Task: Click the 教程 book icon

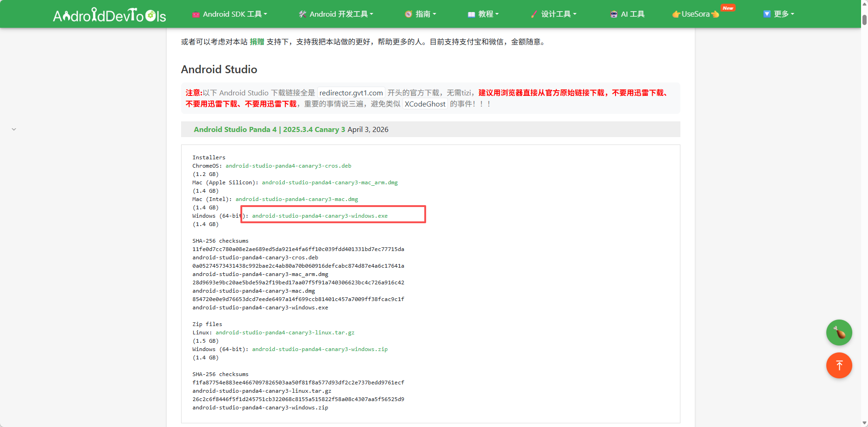Action: tap(472, 14)
